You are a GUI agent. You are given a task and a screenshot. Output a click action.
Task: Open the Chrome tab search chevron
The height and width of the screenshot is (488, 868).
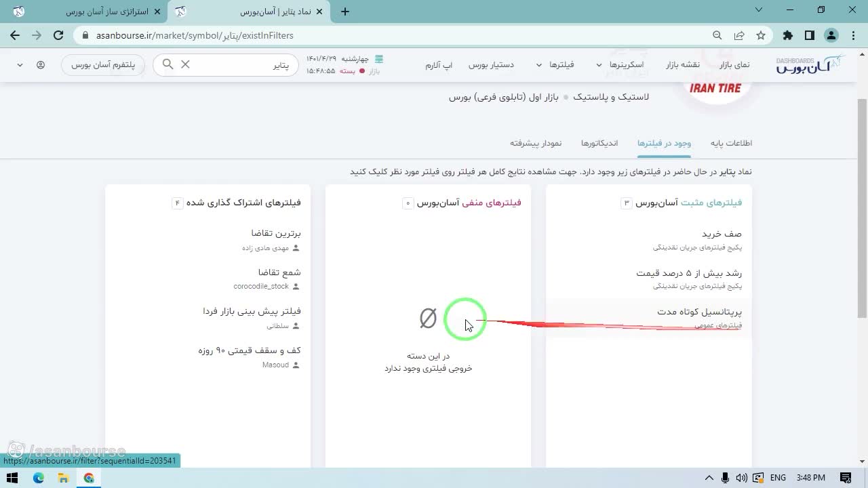point(759,10)
